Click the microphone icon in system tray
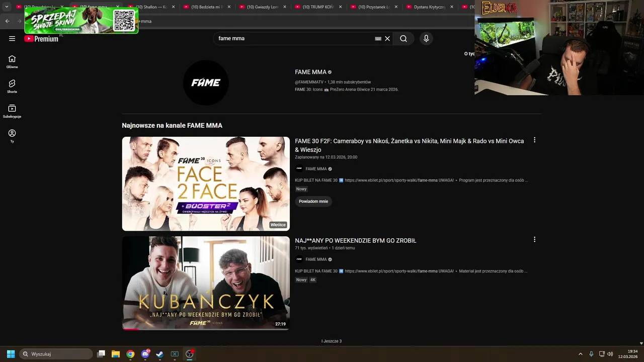 click(x=591, y=354)
